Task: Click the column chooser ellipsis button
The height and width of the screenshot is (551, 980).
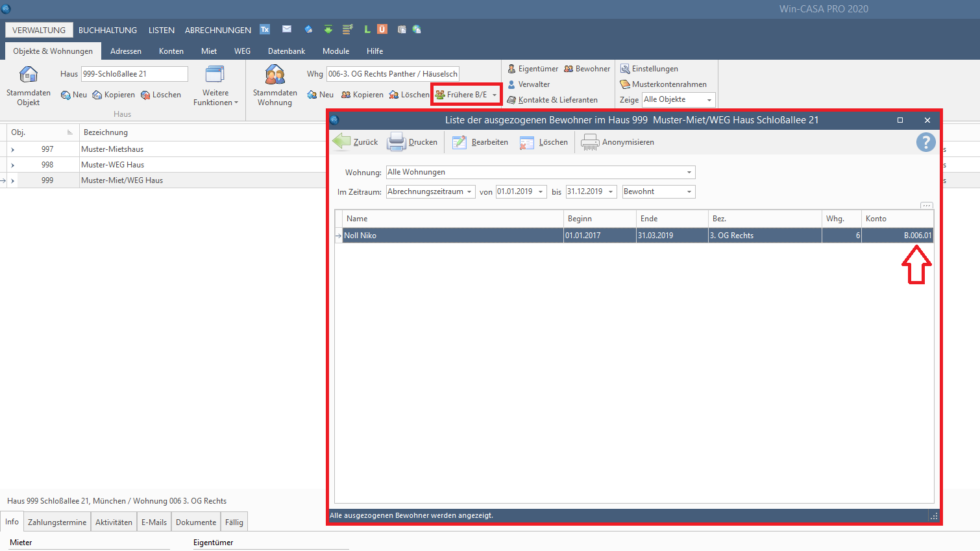Action: [926, 206]
